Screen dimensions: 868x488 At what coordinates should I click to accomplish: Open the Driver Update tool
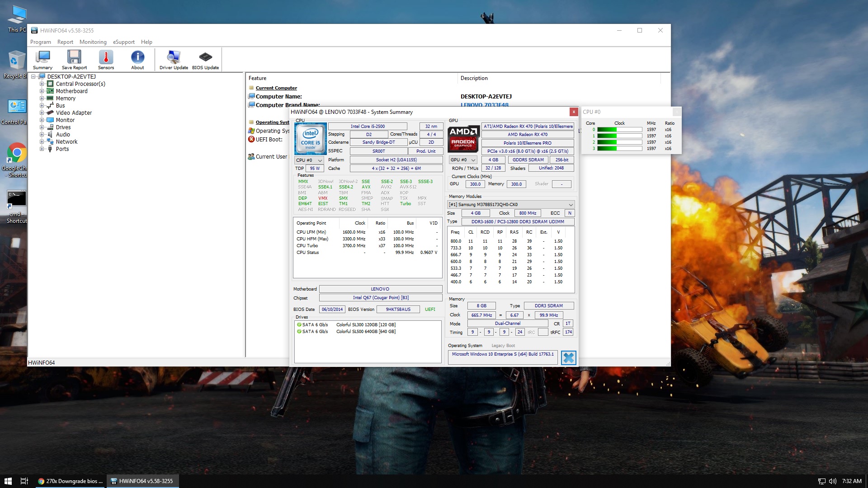tap(174, 60)
